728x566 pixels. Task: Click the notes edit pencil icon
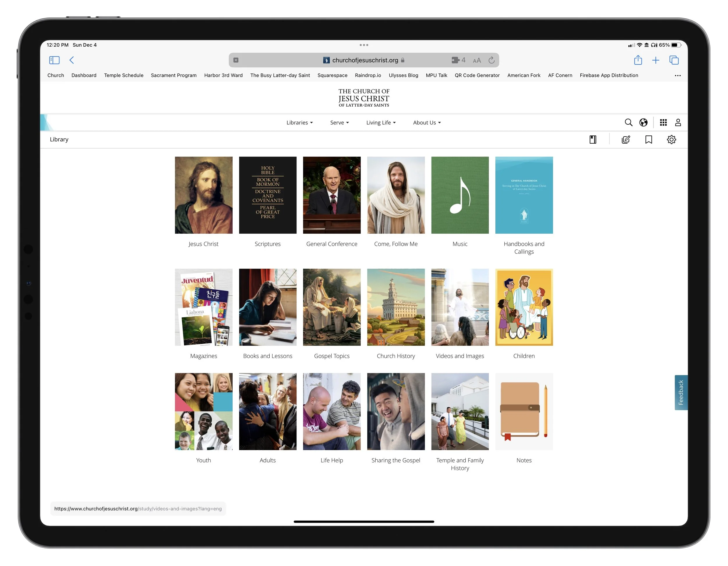626,140
